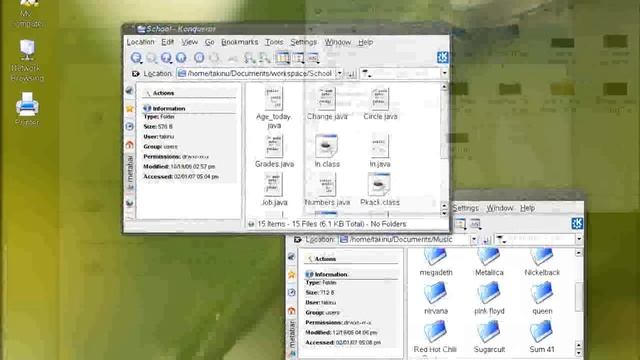Select the Job.java file icon
This screenshot has width=640, height=360.
point(273,184)
